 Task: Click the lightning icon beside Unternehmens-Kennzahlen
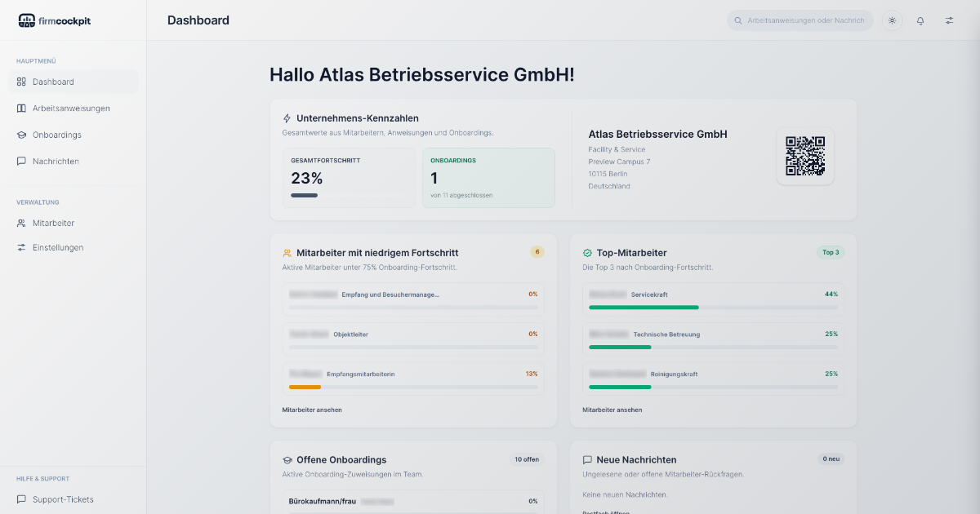click(x=287, y=118)
